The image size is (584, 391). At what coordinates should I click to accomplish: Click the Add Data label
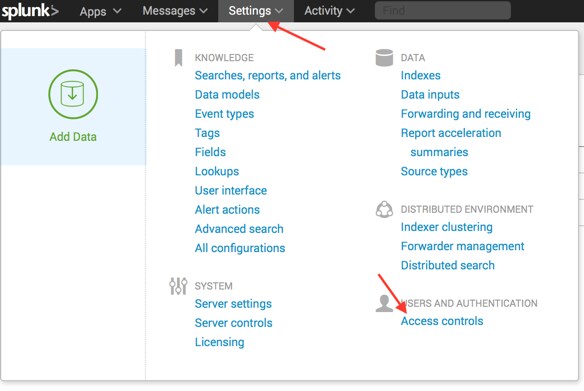73,137
